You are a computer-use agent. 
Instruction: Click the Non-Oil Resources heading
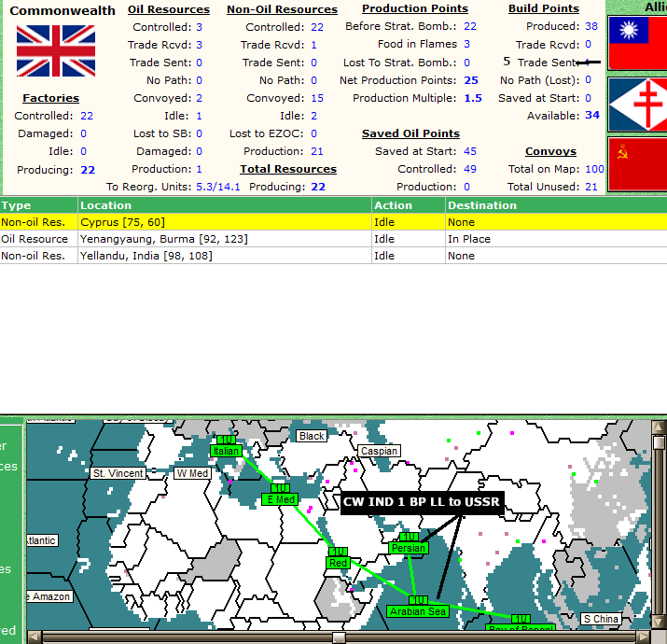pos(282,9)
